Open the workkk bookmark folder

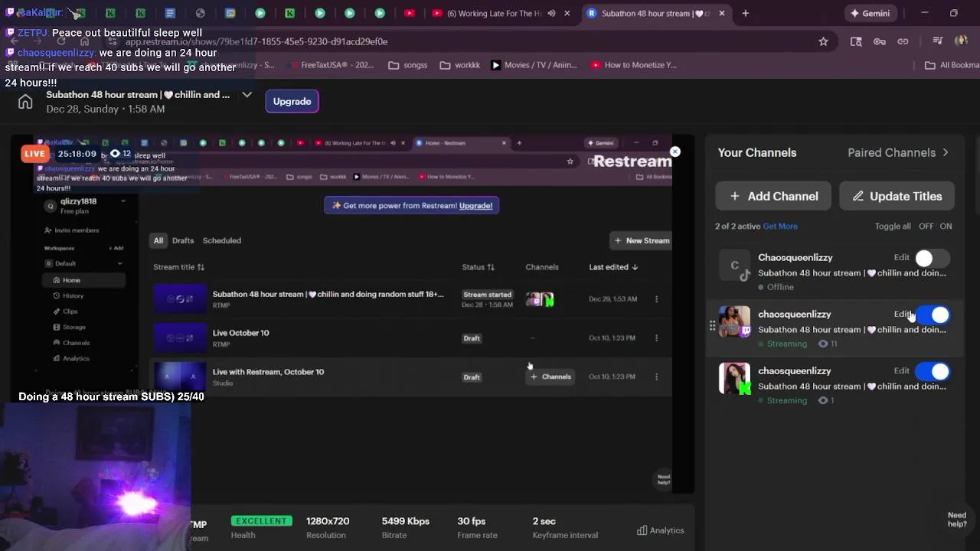460,65
